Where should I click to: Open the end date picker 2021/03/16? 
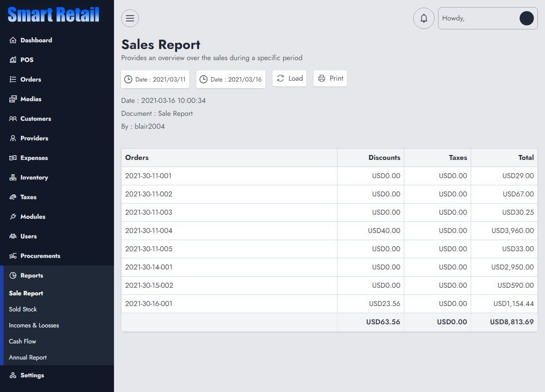pyautogui.click(x=231, y=79)
